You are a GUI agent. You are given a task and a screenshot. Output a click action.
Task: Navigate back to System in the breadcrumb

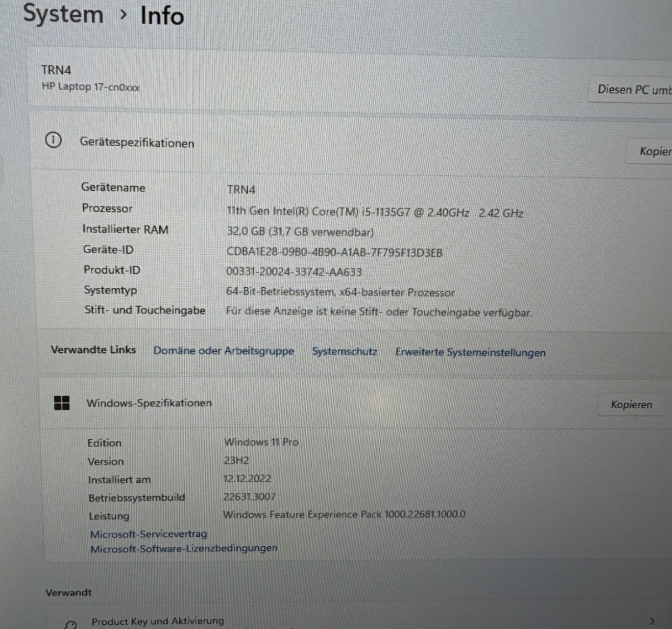click(63, 14)
